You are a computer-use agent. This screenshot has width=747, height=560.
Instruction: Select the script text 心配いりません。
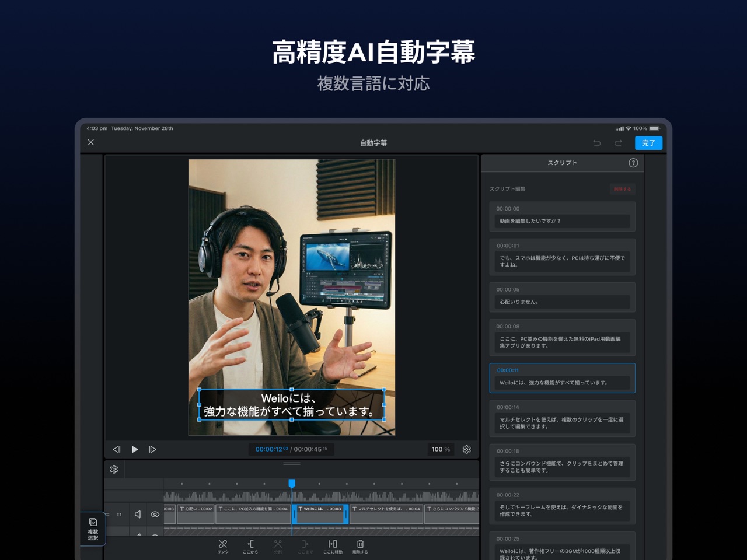pyautogui.click(x=563, y=302)
